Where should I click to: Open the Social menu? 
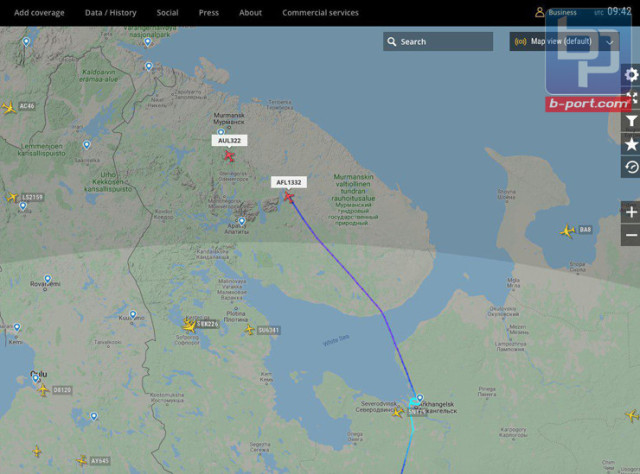point(167,13)
